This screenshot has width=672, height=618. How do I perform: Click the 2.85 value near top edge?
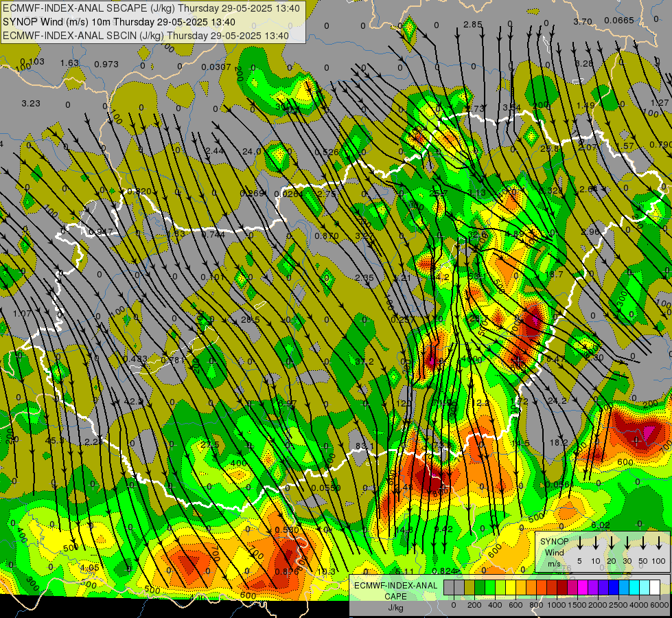point(473,25)
